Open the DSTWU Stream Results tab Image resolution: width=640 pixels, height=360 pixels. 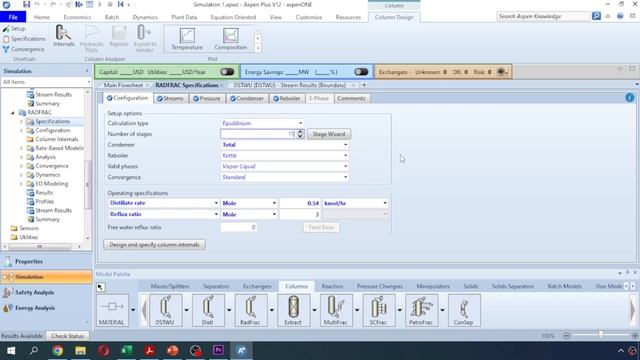click(289, 85)
